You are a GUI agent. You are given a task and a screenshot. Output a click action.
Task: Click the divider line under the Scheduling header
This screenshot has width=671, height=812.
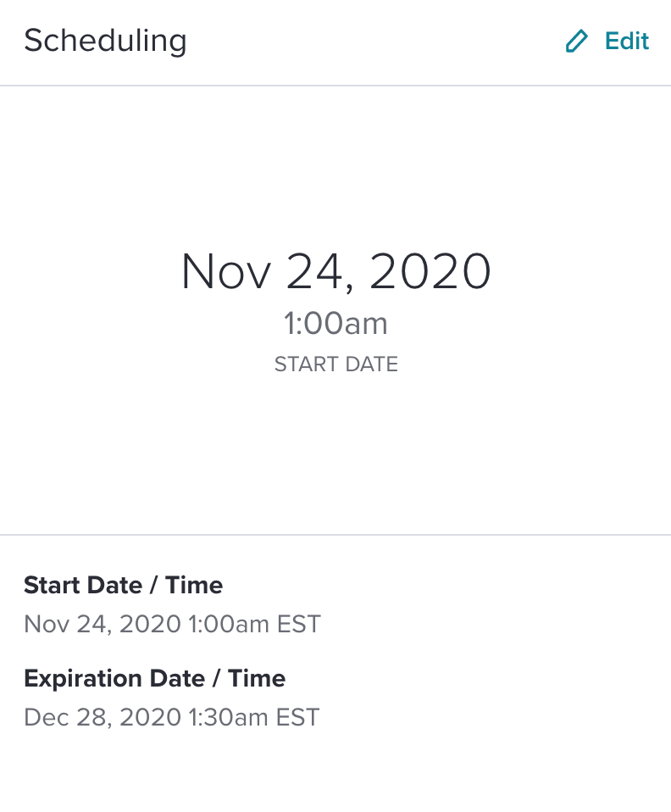click(x=335, y=86)
